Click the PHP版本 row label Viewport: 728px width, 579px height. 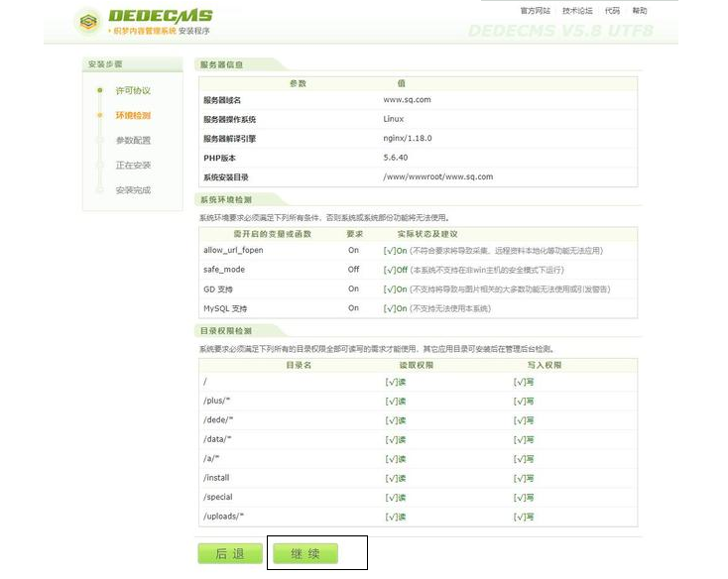[219, 159]
